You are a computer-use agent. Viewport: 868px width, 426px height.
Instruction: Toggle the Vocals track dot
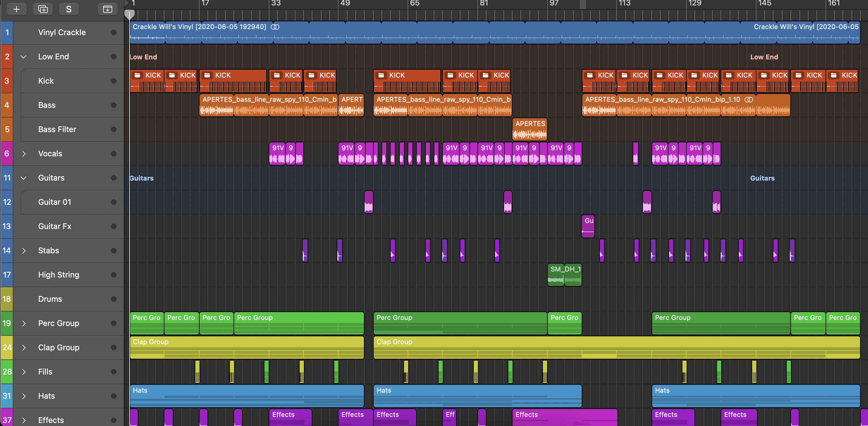(113, 154)
